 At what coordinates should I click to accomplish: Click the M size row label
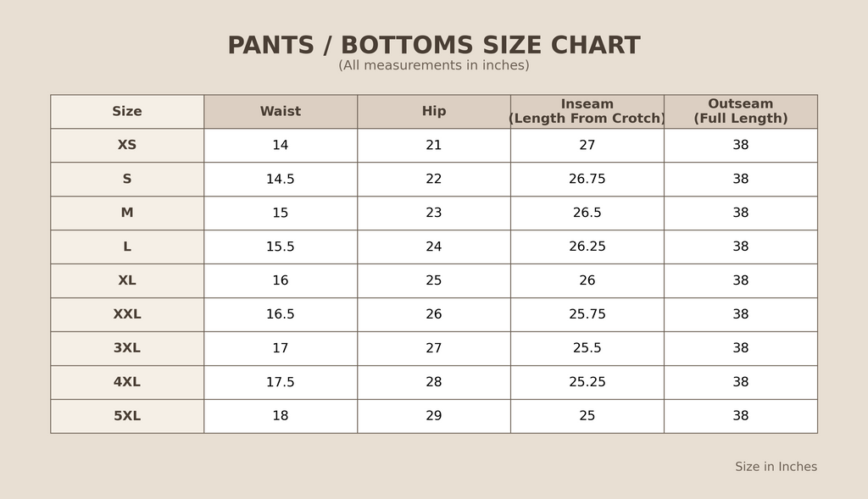[x=127, y=213]
